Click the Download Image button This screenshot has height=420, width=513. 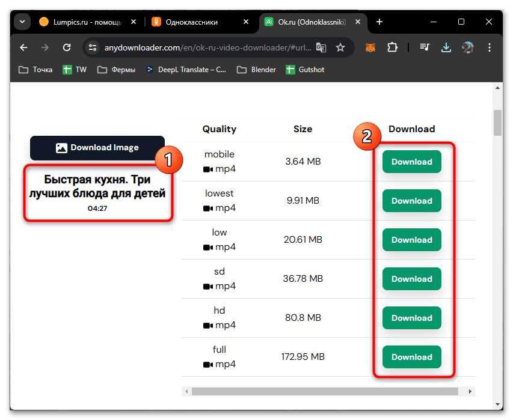coord(97,148)
